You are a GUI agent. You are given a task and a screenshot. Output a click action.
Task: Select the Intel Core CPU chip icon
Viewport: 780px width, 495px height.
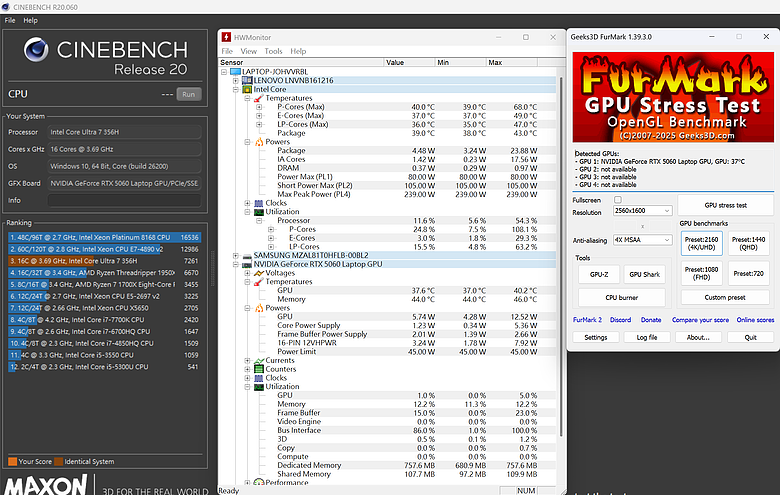247,90
